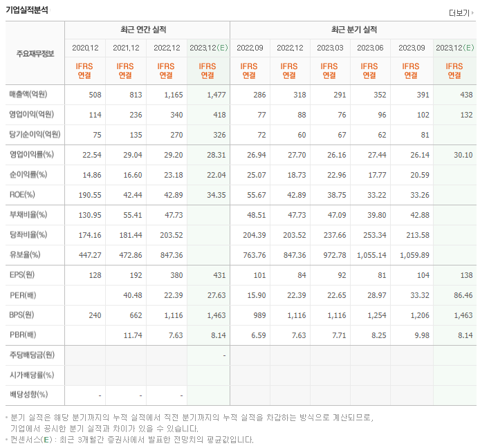Screen dimensions: 480x448
Task: Select the BPS(원) row label
Action: pyautogui.click(x=21, y=315)
